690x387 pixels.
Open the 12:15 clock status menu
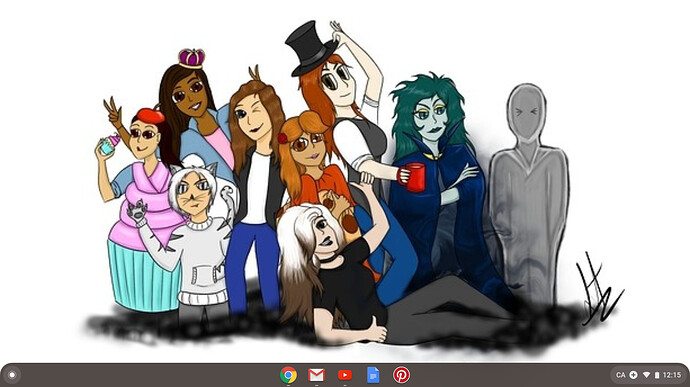672,375
